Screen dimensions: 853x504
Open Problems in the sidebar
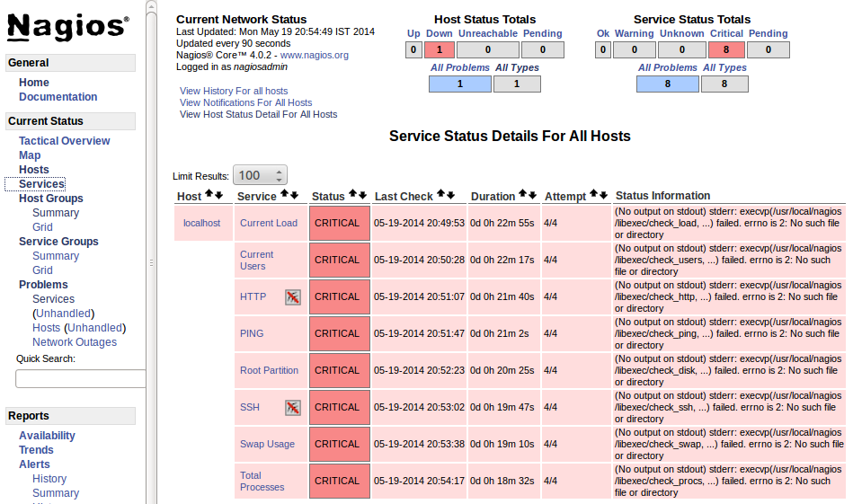point(43,285)
